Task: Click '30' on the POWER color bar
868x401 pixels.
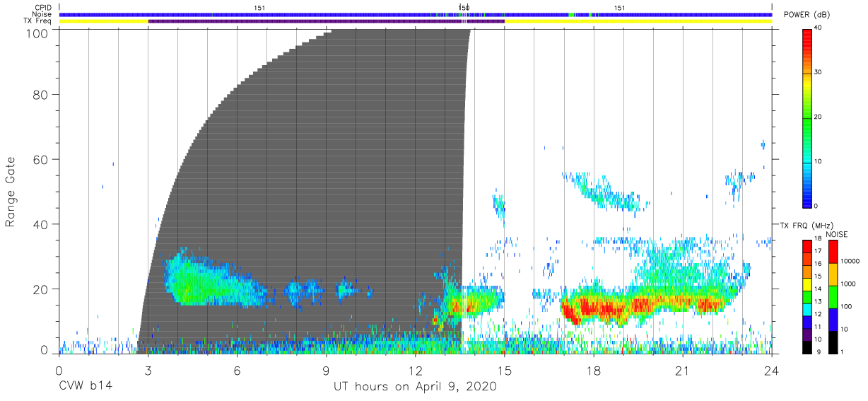Action: (x=818, y=73)
